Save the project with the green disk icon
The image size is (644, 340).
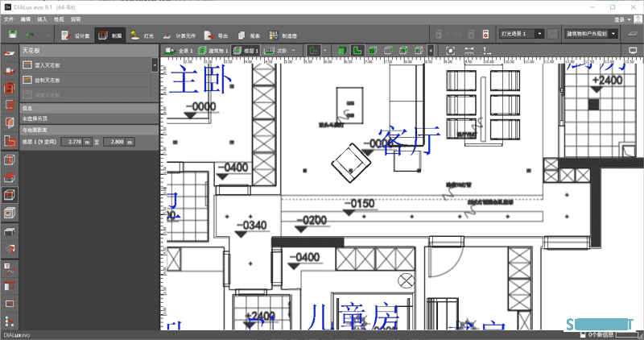click(13, 35)
